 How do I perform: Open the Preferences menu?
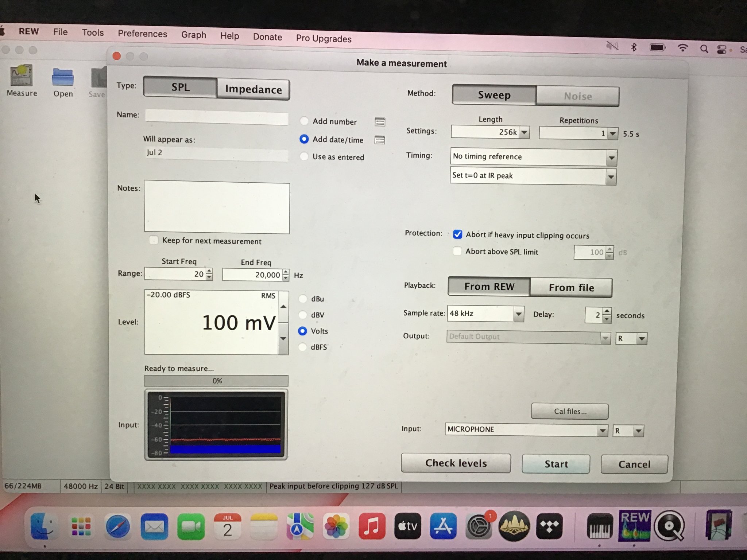pyautogui.click(x=142, y=34)
